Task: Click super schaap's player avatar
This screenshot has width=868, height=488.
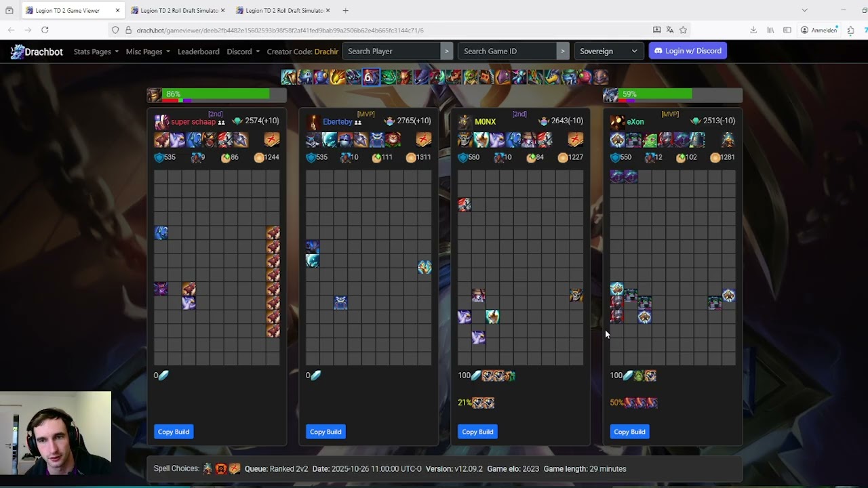Action: (161, 122)
